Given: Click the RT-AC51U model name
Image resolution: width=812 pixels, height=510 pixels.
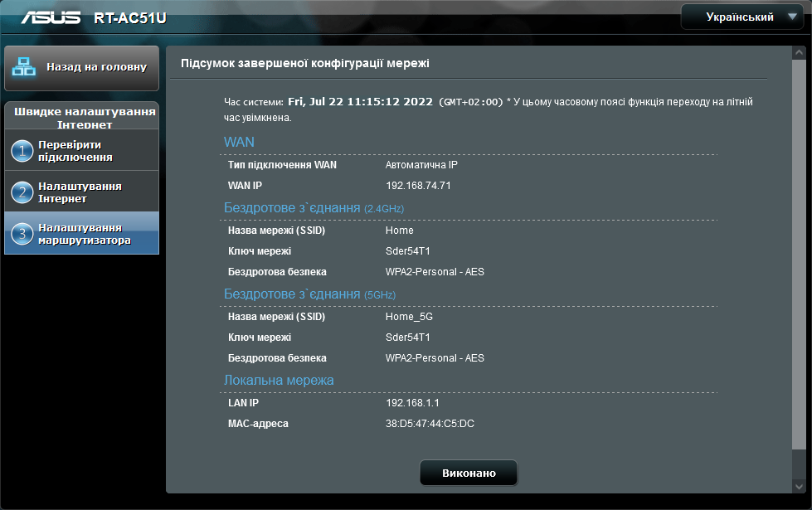Looking at the screenshot, I should coord(130,18).
